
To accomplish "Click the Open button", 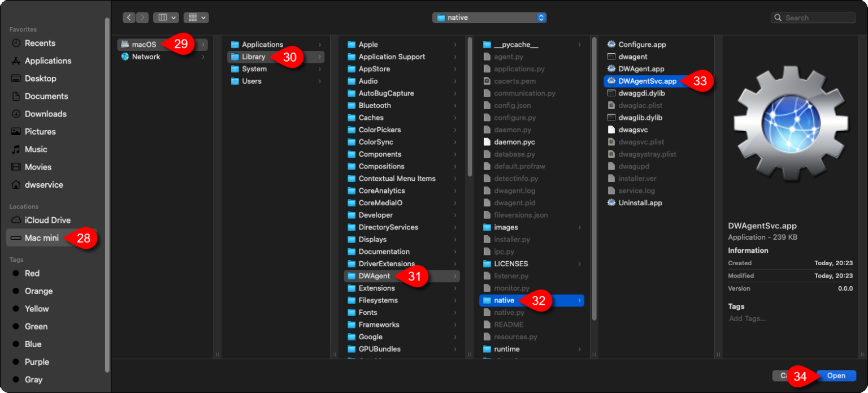I will click(836, 375).
